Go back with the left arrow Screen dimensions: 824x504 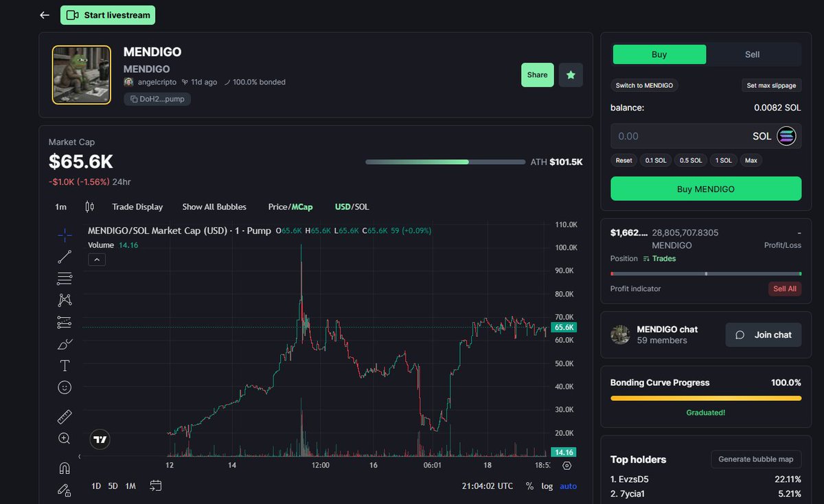click(45, 15)
